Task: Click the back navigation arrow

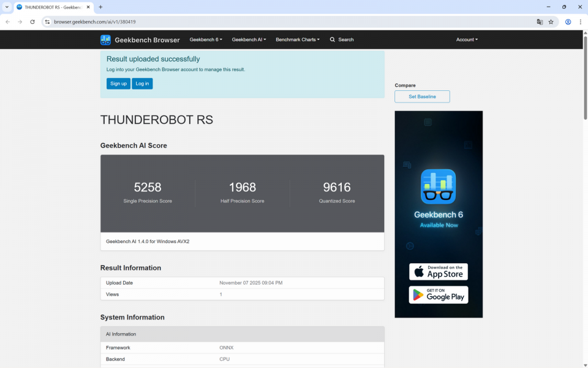Action: pyautogui.click(x=7, y=21)
